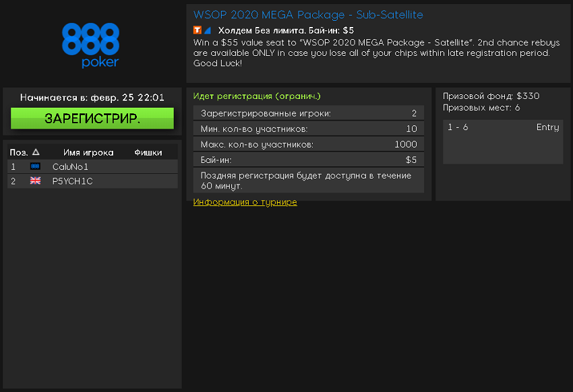Image resolution: width=573 pixels, height=392 pixels.
Task: Click the UK flag next to P5YCH1C
Action: pos(36,181)
